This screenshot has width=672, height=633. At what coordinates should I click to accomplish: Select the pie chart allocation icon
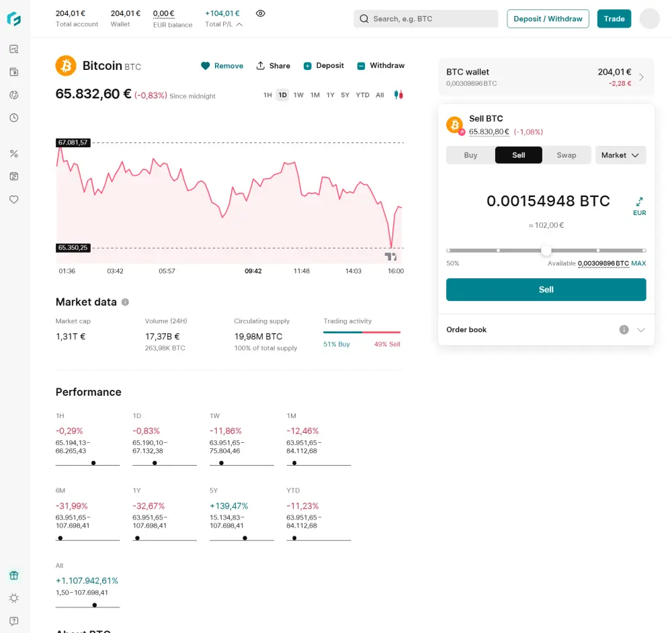pos(14,95)
